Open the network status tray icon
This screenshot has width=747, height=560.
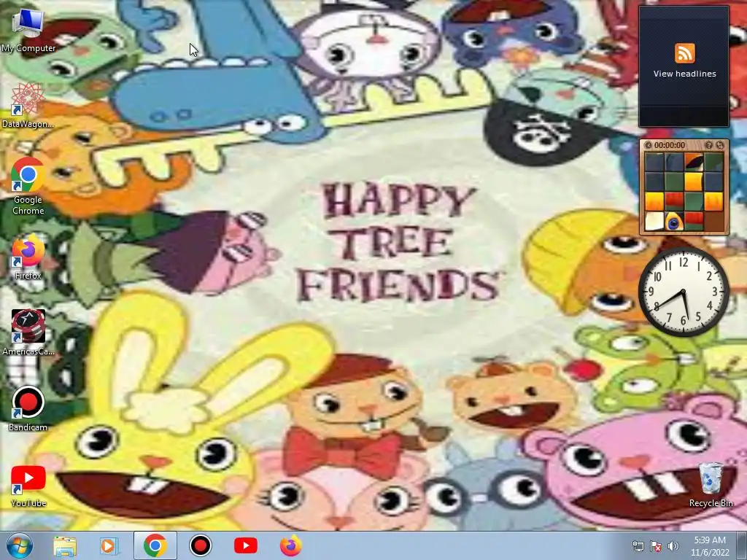pyautogui.click(x=638, y=547)
